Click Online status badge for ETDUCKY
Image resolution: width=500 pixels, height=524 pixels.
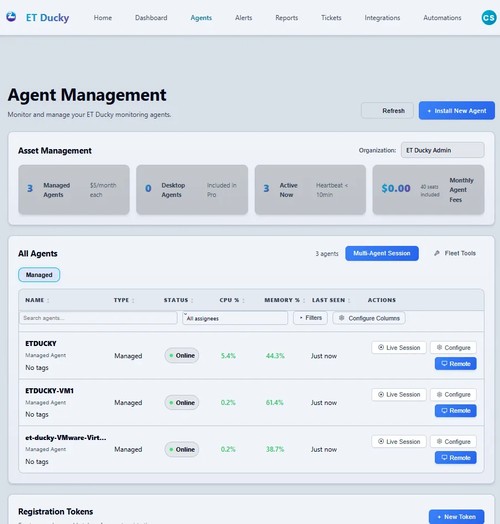point(182,356)
